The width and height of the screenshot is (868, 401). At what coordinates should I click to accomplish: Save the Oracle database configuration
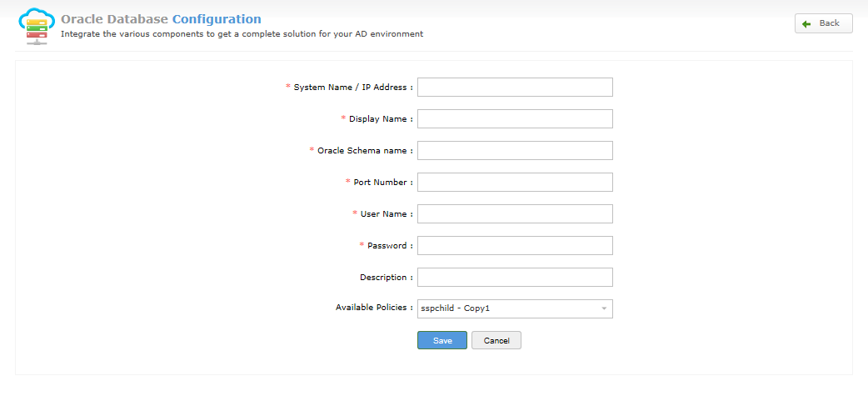click(442, 341)
